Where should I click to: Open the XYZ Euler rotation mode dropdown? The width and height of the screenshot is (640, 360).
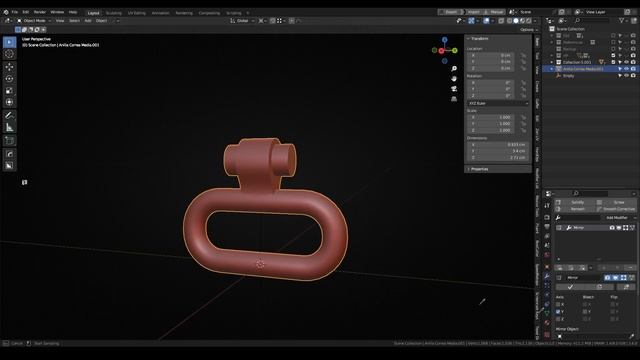498,103
